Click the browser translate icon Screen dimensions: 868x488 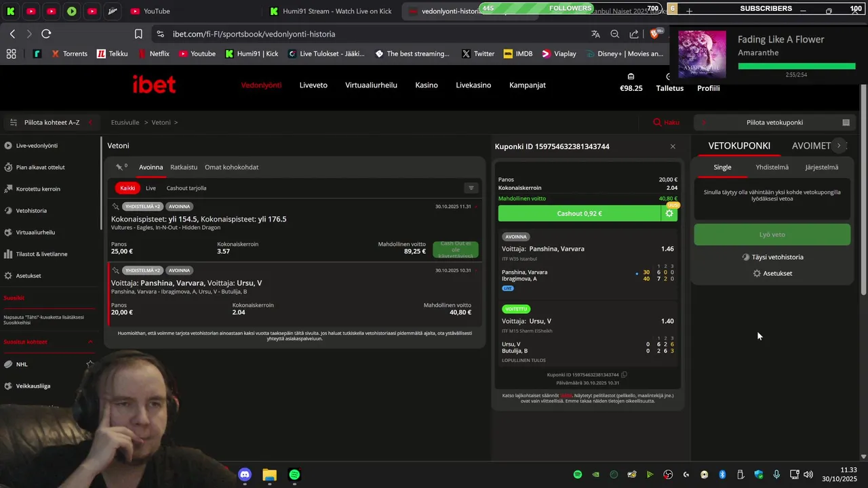coord(595,34)
